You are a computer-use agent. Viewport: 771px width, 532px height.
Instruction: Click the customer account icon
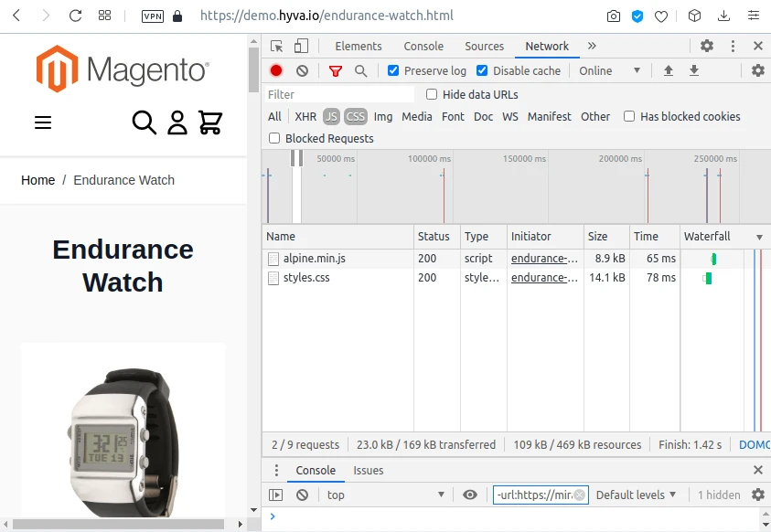pos(177,122)
